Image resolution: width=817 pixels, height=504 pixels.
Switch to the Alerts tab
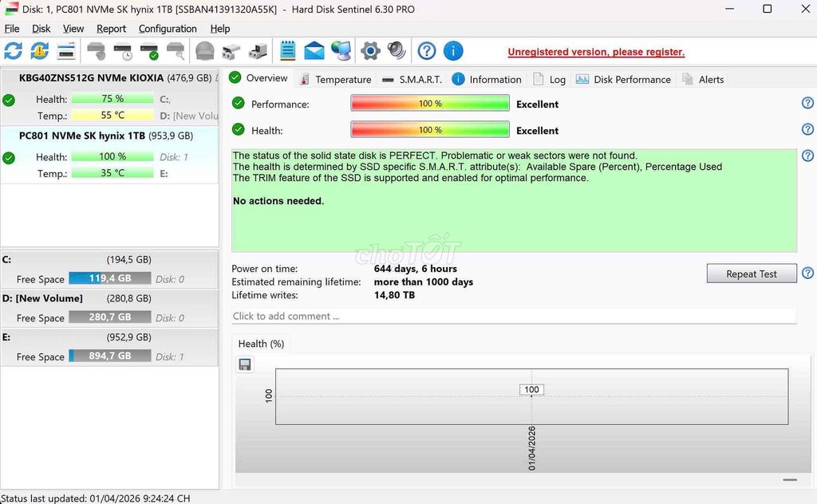[x=703, y=80]
